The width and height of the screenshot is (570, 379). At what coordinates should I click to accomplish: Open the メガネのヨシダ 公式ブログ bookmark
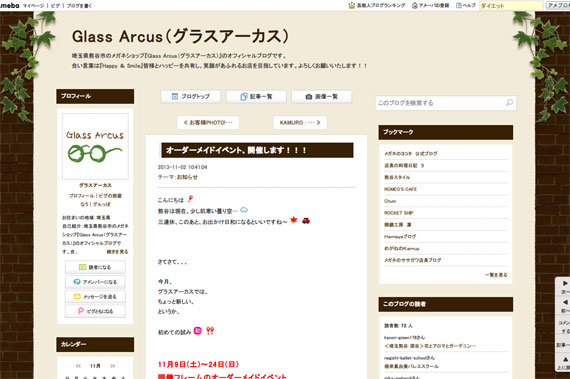click(411, 154)
